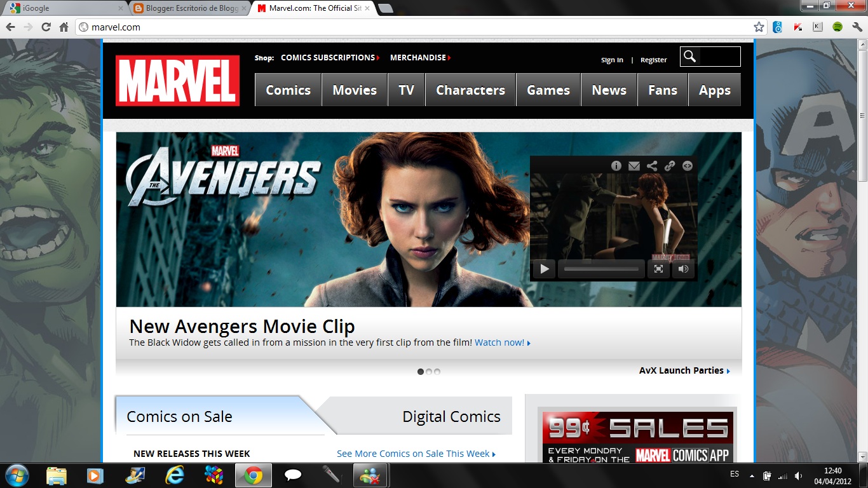Click the share icon on the video player

[651, 165]
